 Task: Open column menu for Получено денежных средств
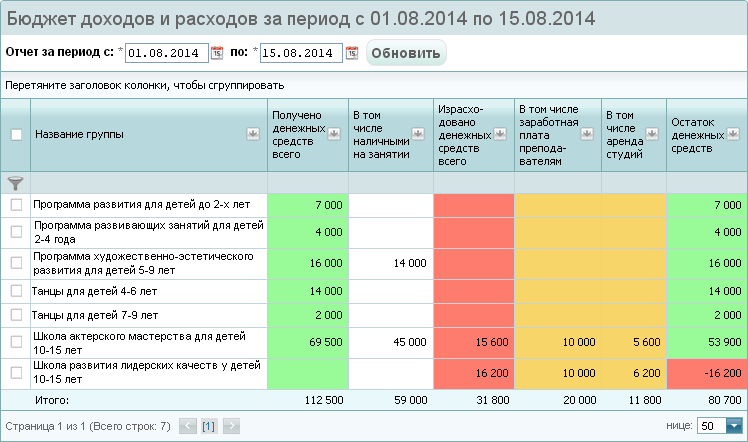click(335, 134)
